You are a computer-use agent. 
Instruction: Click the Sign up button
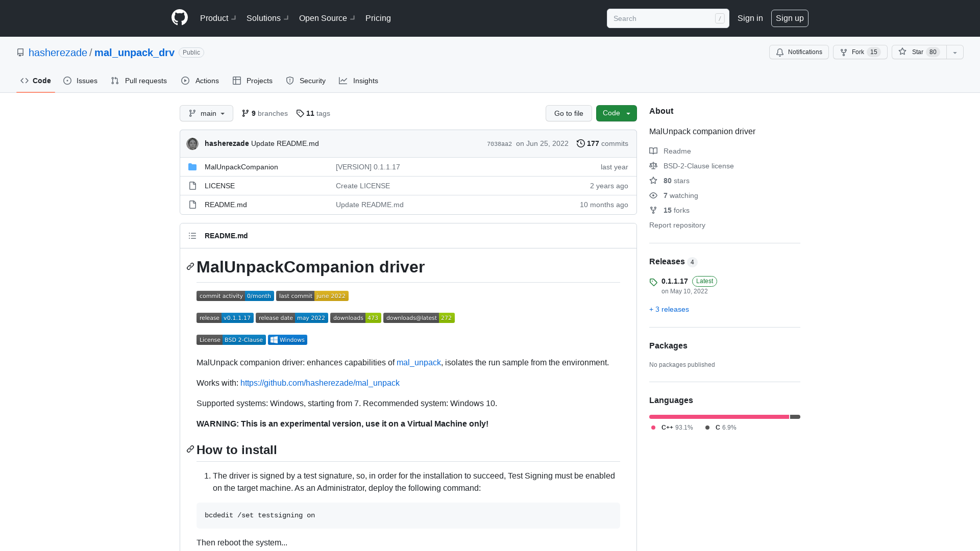coord(790,18)
